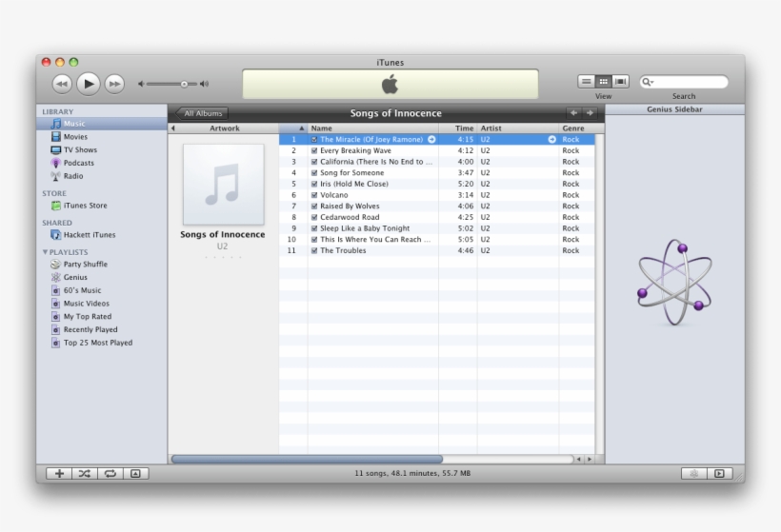Viewport: 781px width, 532px height.
Task: Click the album artwork placeholder
Action: 223,185
